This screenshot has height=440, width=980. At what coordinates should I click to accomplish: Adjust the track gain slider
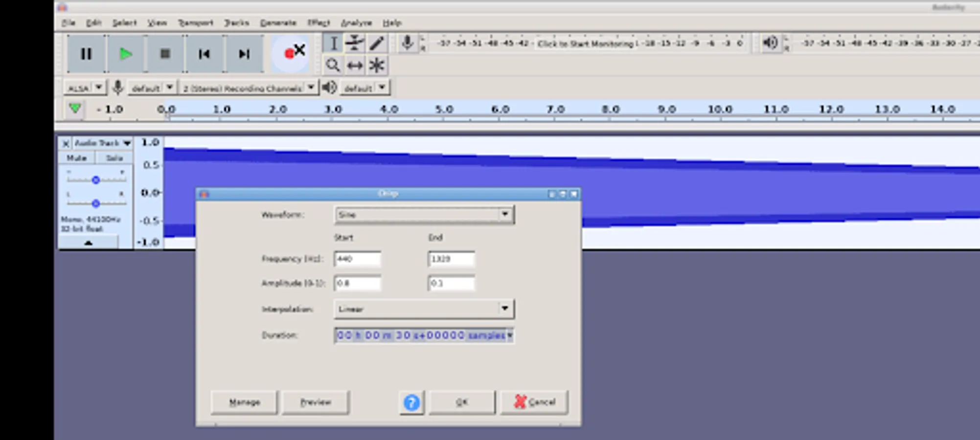click(96, 180)
